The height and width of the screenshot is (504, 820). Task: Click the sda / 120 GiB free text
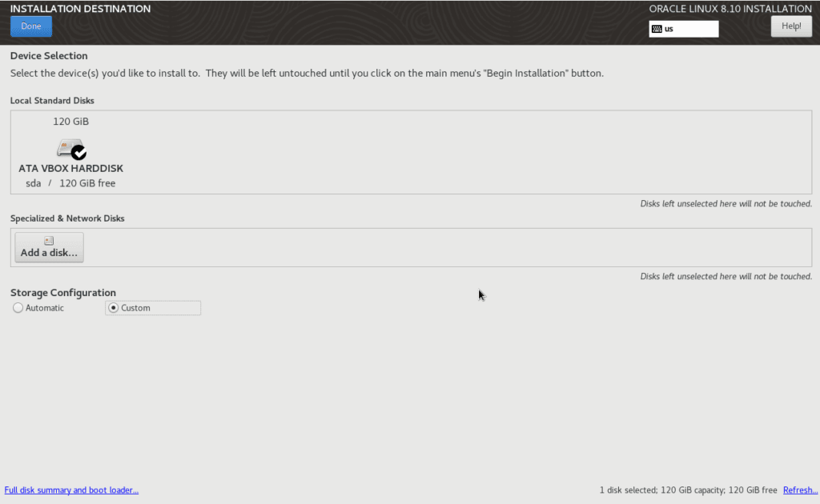[x=70, y=183]
